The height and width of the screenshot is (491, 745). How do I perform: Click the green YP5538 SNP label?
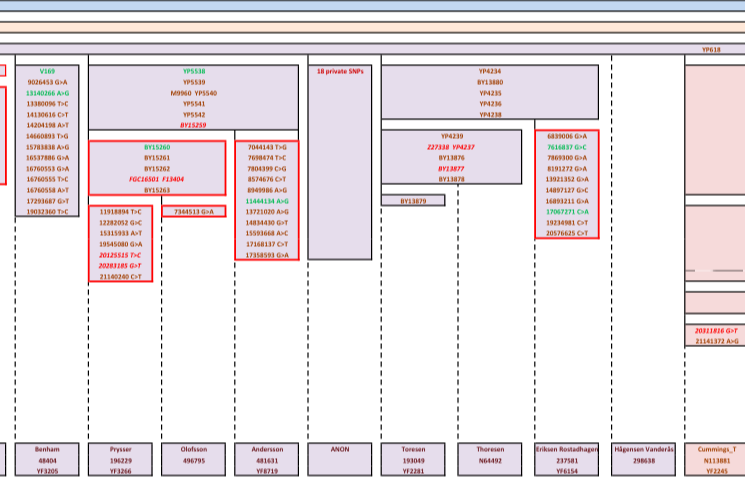pyautogui.click(x=194, y=72)
